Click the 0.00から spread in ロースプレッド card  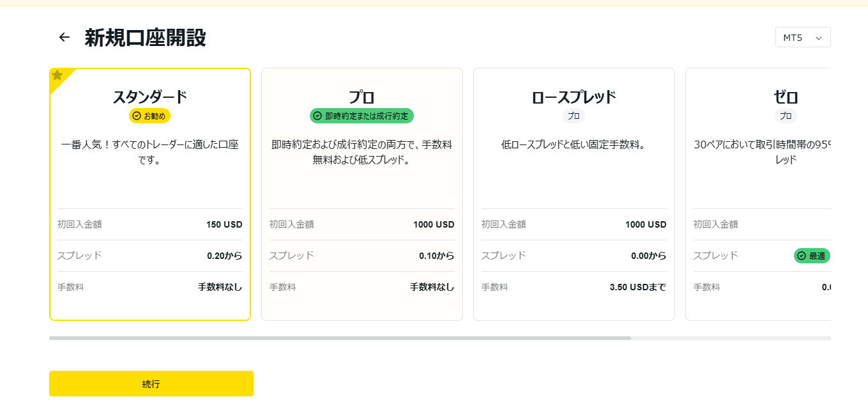click(648, 256)
